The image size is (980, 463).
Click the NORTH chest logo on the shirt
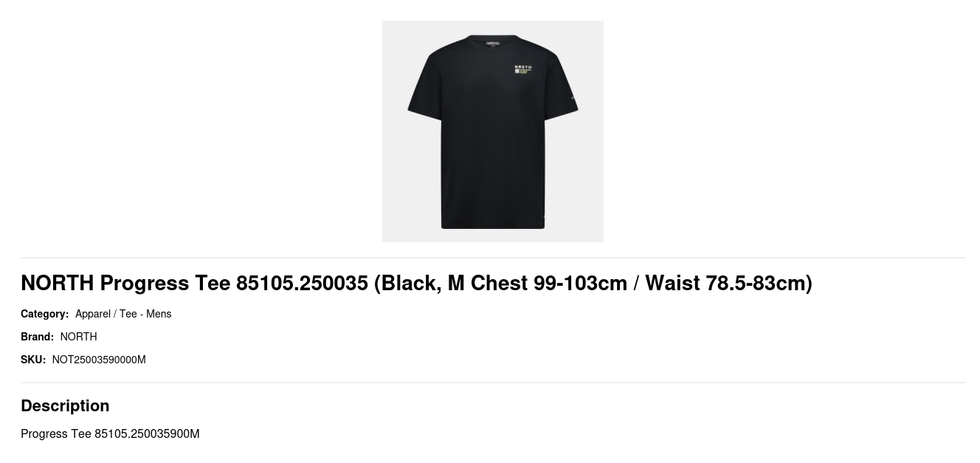(x=523, y=69)
